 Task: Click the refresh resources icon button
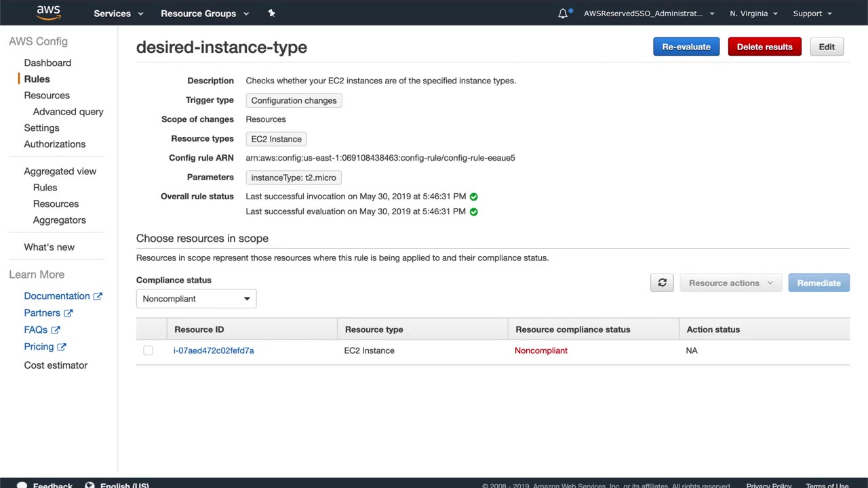coord(662,283)
